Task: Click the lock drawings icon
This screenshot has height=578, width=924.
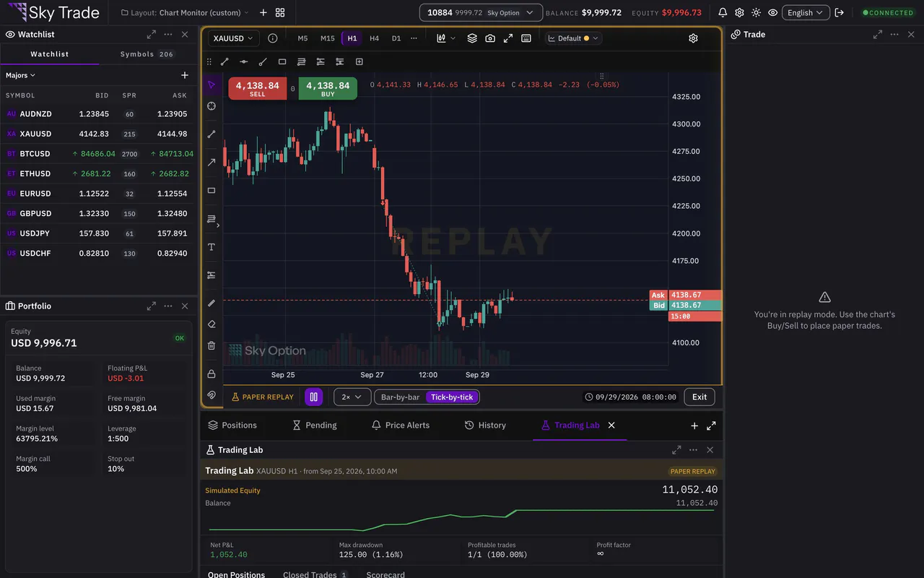Action: click(x=212, y=374)
